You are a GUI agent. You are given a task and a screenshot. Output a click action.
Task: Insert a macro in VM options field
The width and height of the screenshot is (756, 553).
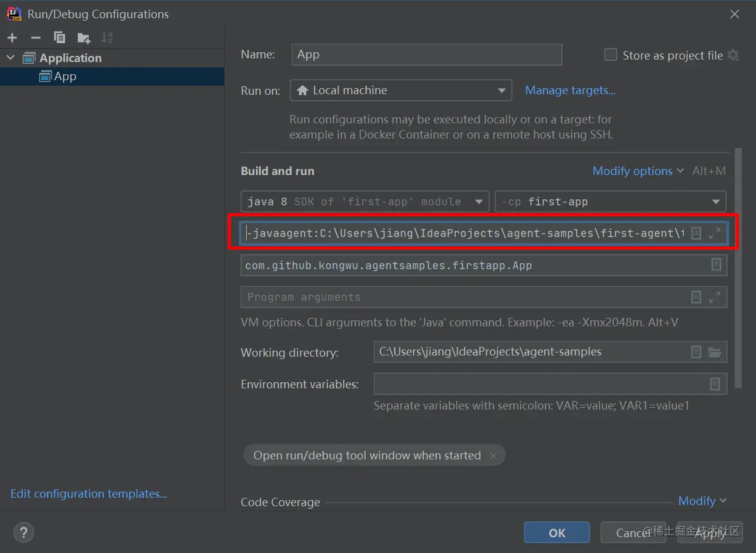[696, 233]
